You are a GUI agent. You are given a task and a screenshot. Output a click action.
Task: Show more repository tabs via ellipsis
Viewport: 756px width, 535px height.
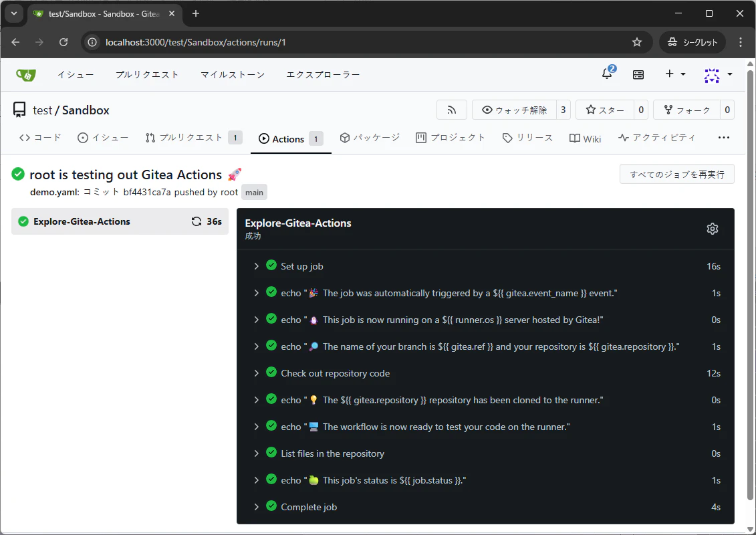pyautogui.click(x=724, y=138)
